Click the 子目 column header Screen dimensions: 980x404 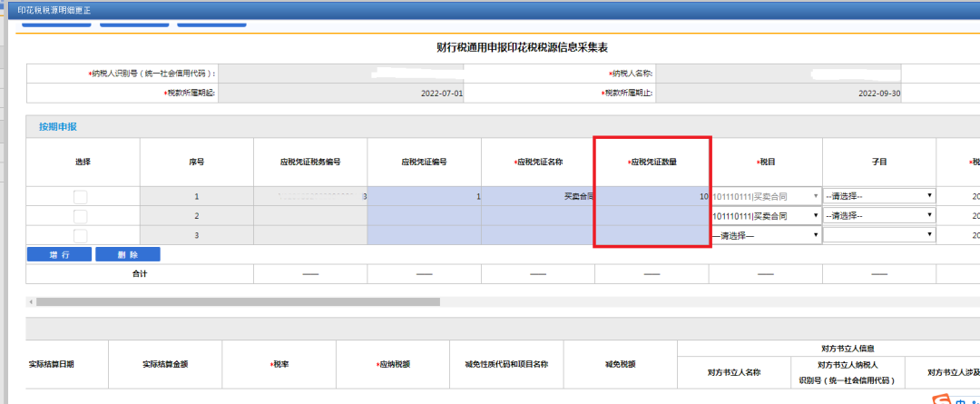pyautogui.click(x=879, y=162)
